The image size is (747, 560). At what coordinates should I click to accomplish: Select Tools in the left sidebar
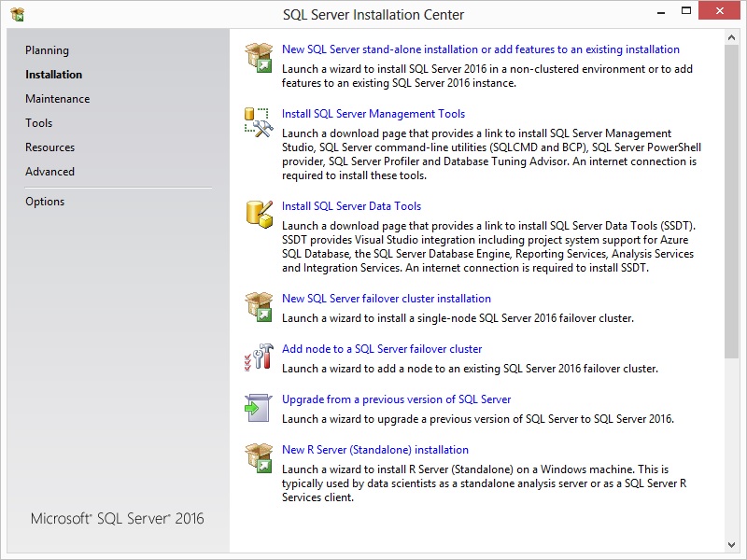tap(39, 123)
